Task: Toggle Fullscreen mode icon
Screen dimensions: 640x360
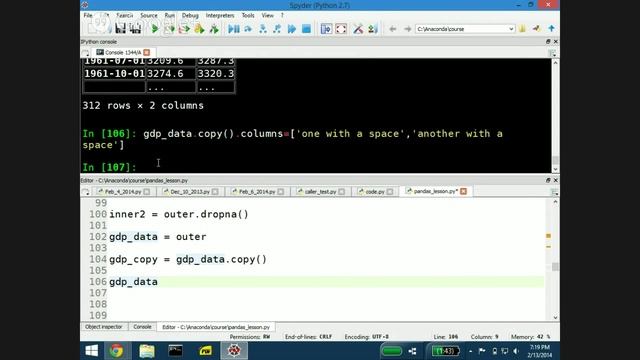Action: 341,29
